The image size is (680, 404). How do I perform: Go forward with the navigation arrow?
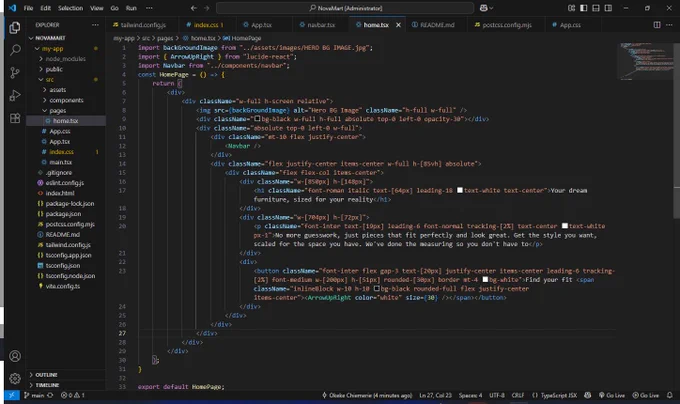point(206,8)
